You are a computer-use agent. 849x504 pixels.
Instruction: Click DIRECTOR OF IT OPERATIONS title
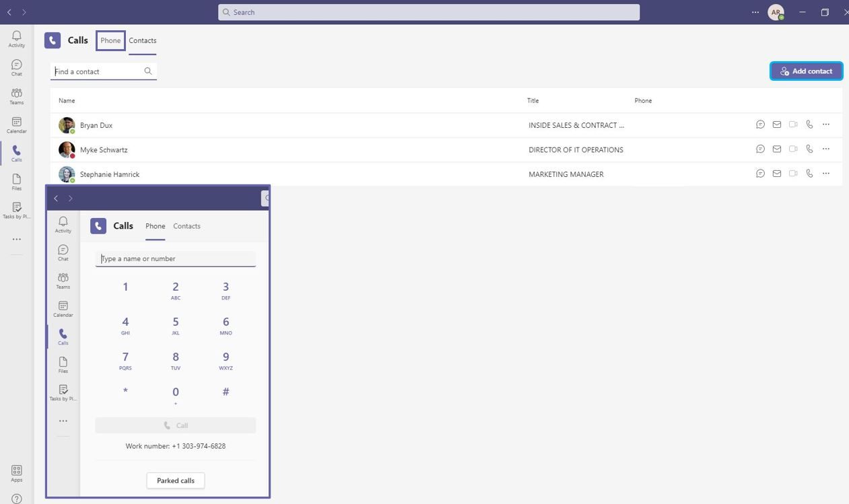click(x=576, y=149)
